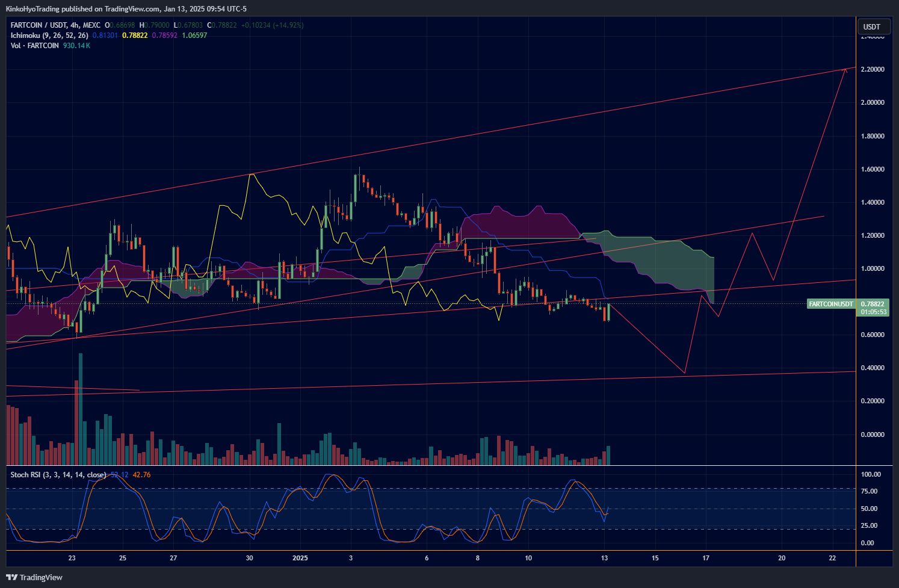This screenshot has width=899, height=588.
Task: Click the purple Ichimoku value 0.78592
Action: coord(164,36)
